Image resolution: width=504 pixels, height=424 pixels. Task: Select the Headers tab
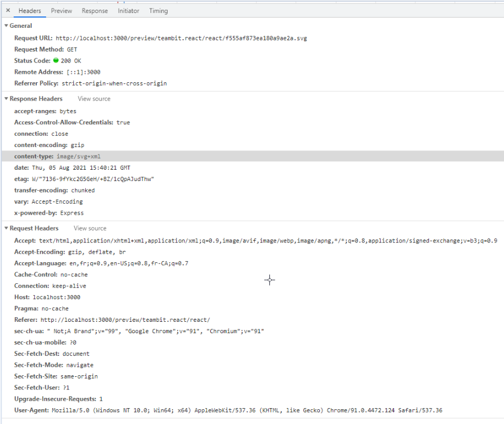tap(30, 10)
